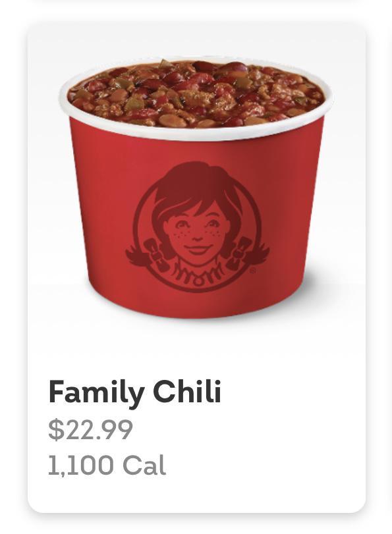
Task: Select the partially visible card at right edge
Action: (389, 265)
